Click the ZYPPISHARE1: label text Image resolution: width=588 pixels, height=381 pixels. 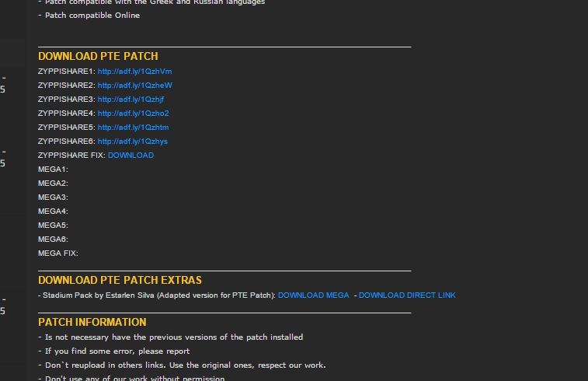[x=66, y=72]
